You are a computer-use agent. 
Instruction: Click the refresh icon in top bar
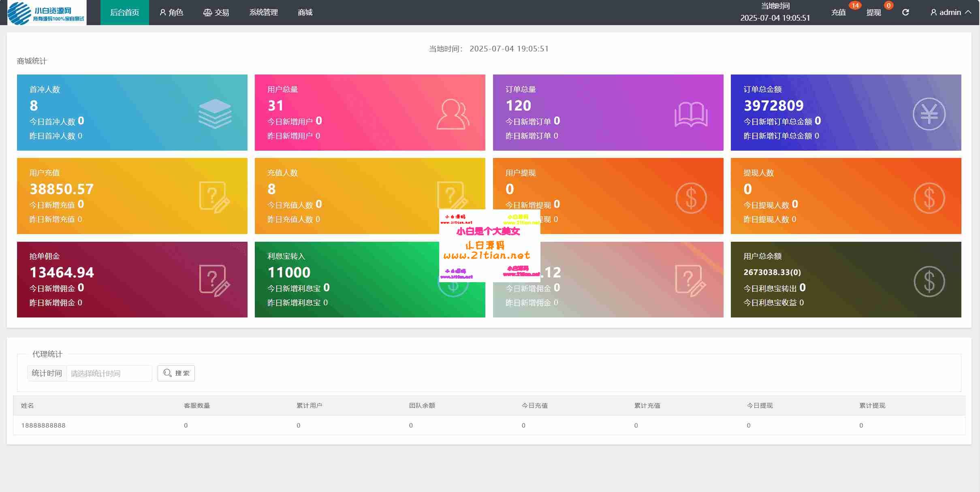905,13
